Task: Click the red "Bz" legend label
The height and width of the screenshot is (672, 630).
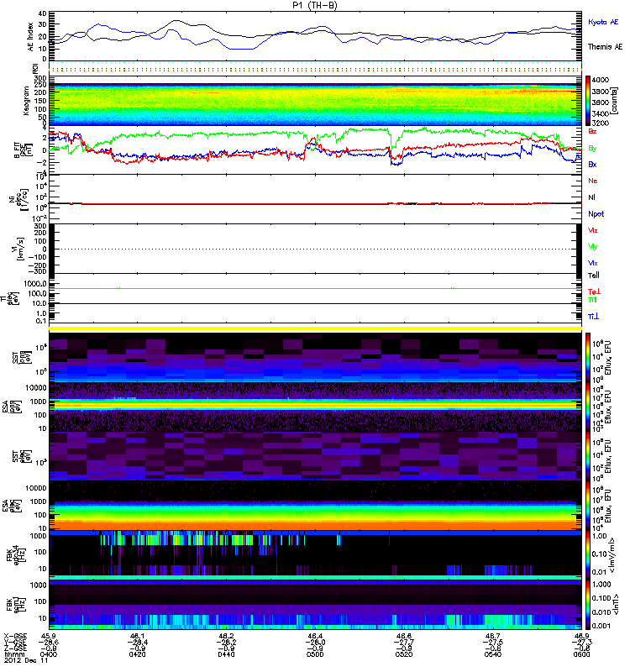Action: (x=592, y=131)
